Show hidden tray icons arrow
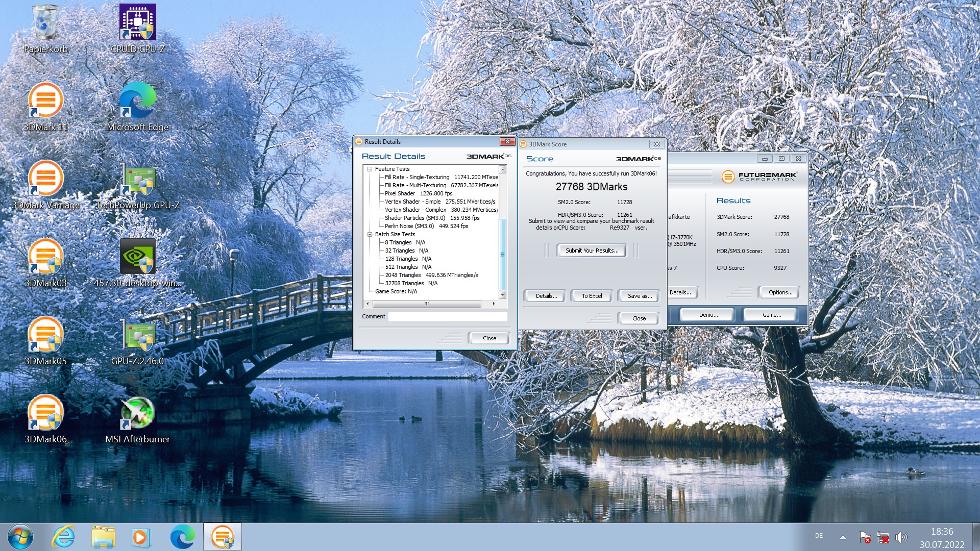Image resolution: width=980 pixels, height=551 pixels. tap(843, 537)
